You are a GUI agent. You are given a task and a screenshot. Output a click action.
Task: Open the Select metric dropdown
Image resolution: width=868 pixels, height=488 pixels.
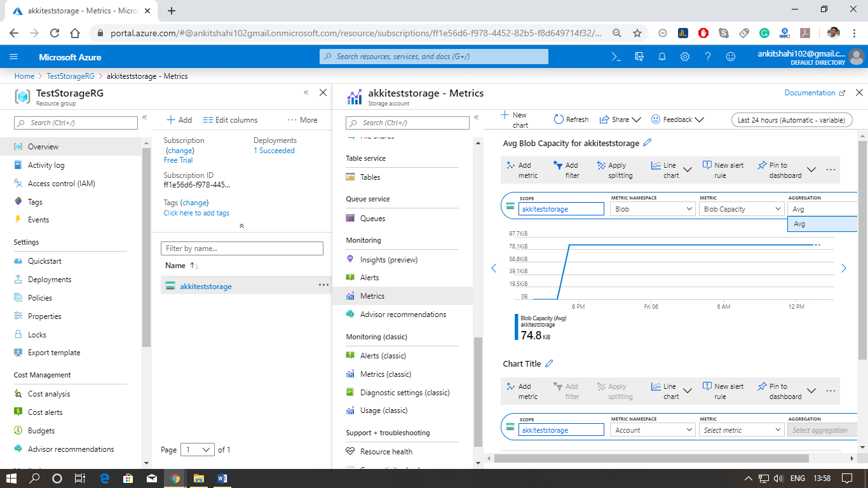[742, 430]
